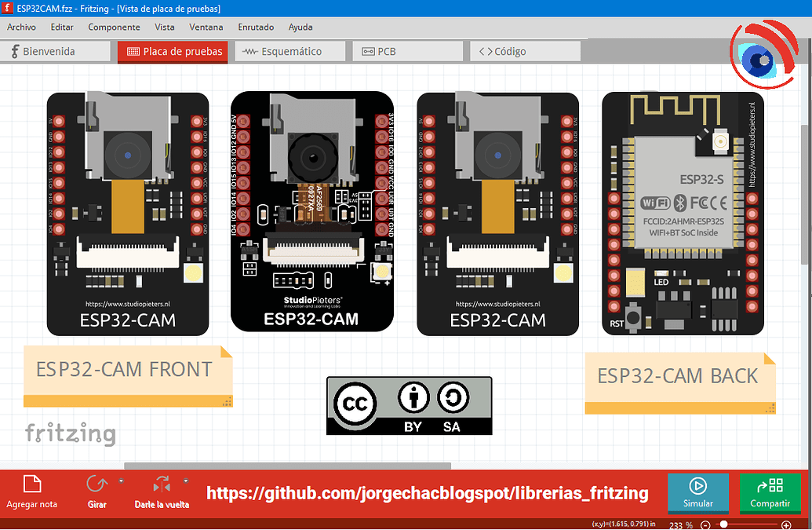Switch to the PCB tab

pos(407,51)
